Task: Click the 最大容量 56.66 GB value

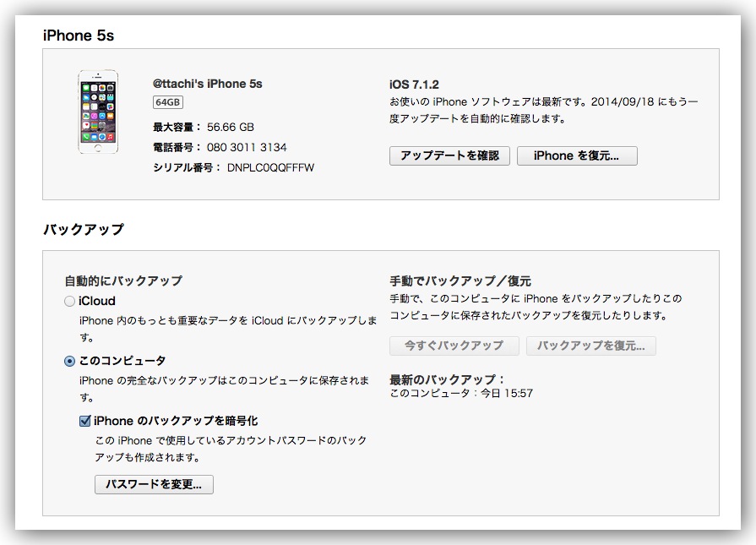Action: (230, 127)
